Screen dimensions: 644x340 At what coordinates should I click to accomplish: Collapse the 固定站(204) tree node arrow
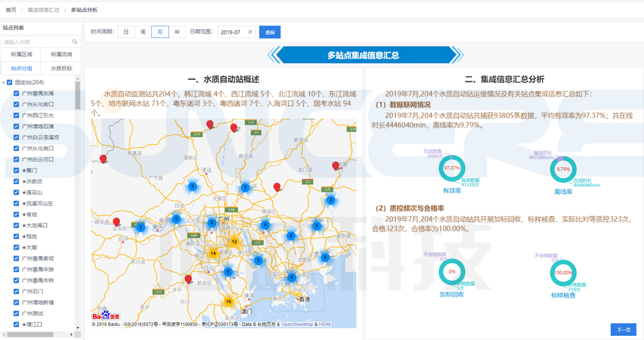tap(4, 83)
